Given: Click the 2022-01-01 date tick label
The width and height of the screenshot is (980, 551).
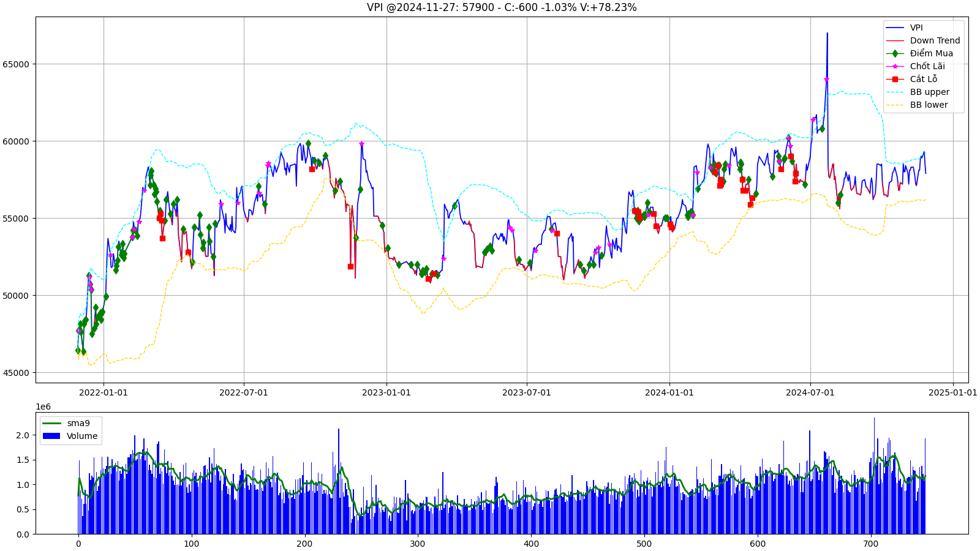Looking at the screenshot, I should click(104, 392).
